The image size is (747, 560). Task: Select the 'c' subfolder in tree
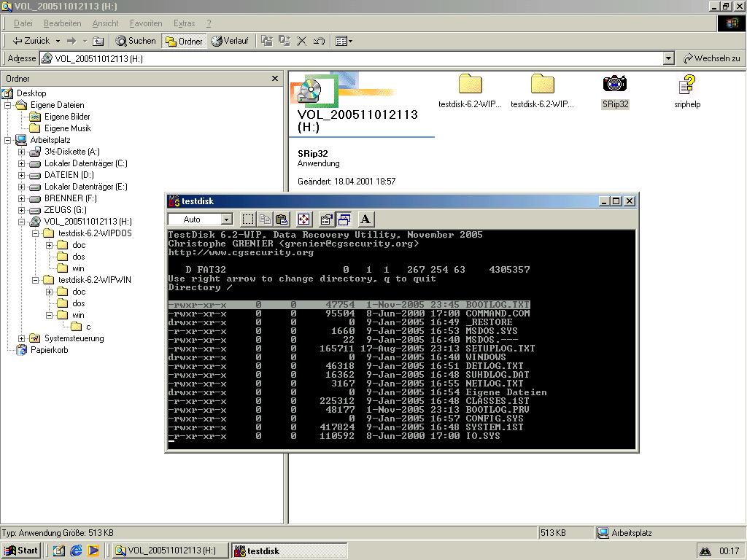pos(88,327)
